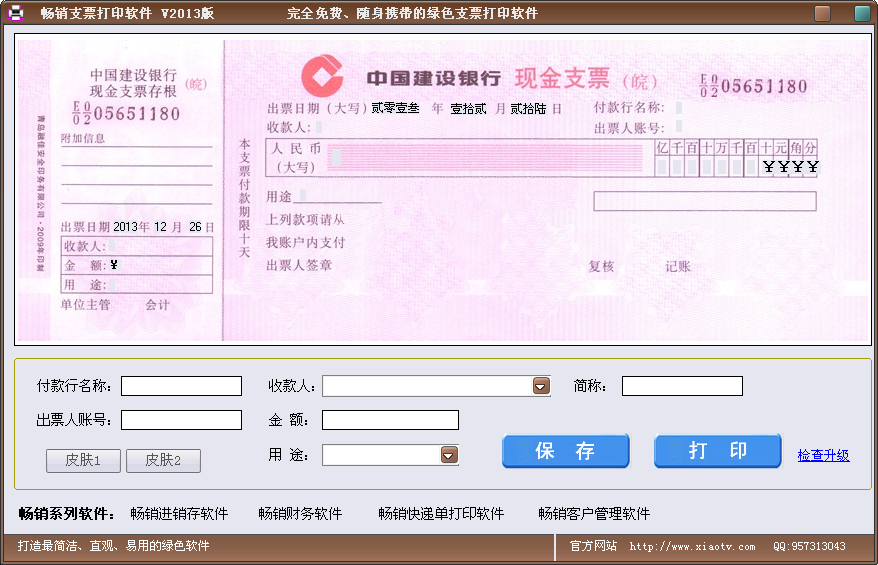Click the 简称 input field

click(x=682, y=386)
